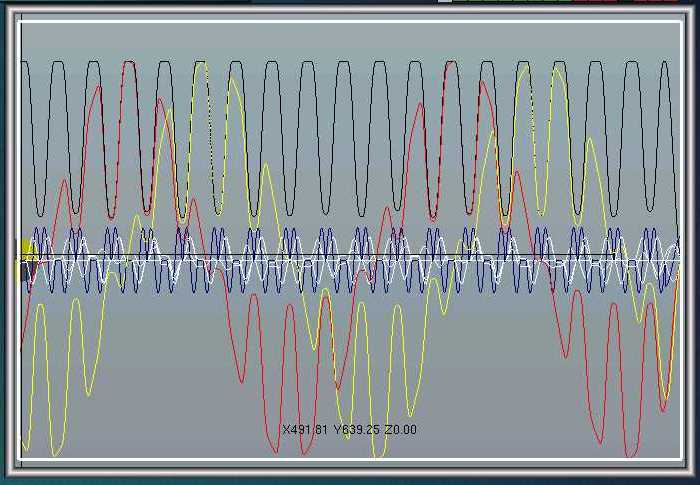This screenshot has width=700, height=485.
Task: Select the yellow origin marker at left edge
Action: (28, 252)
